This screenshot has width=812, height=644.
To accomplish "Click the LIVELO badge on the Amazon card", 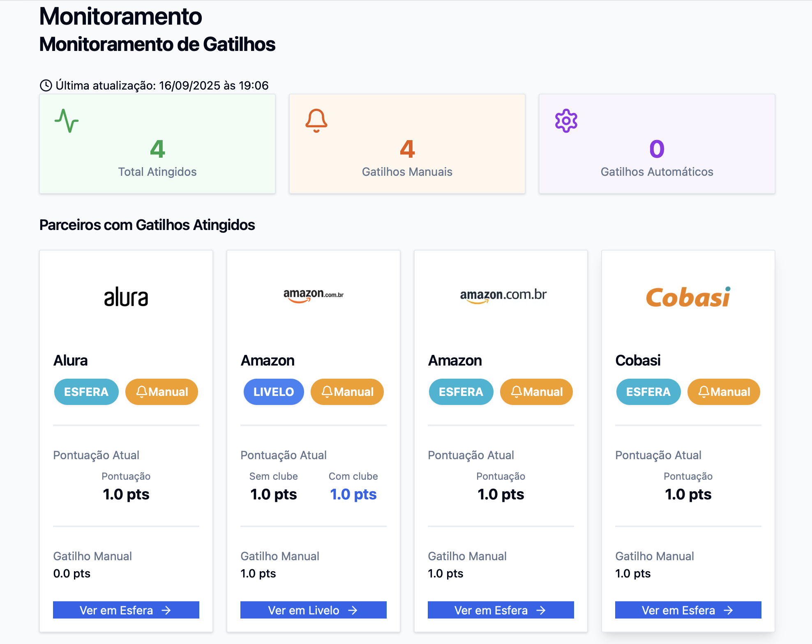I will click(274, 392).
